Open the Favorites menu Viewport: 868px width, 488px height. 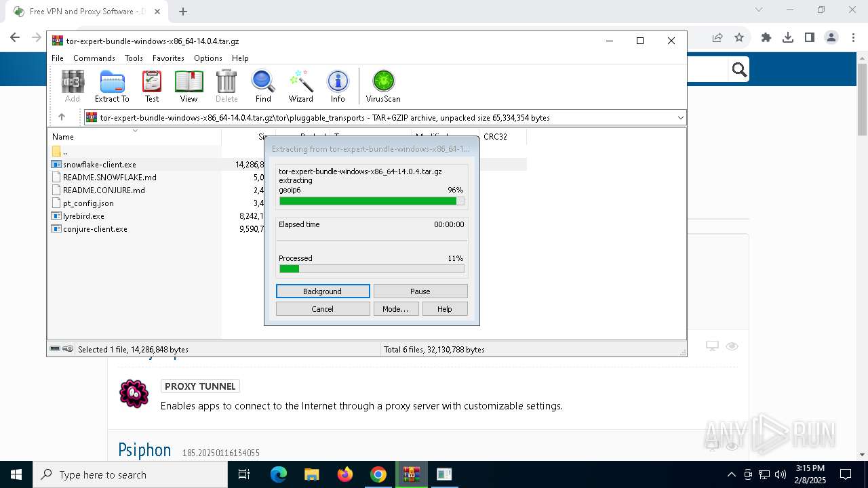click(168, 58)
